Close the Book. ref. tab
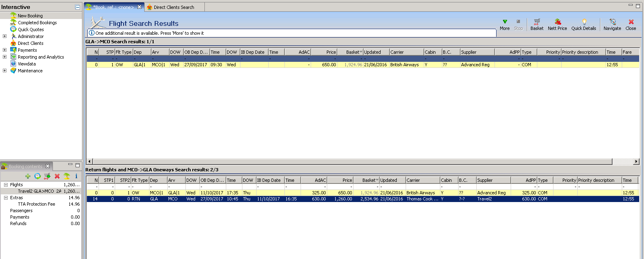Image resolution: width=644 pixels, height=259 pixels. pos(139,7)
